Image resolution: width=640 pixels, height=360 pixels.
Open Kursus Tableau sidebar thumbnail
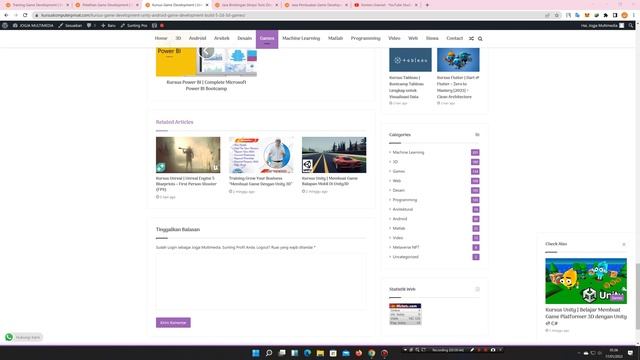(x=410, y=60)
